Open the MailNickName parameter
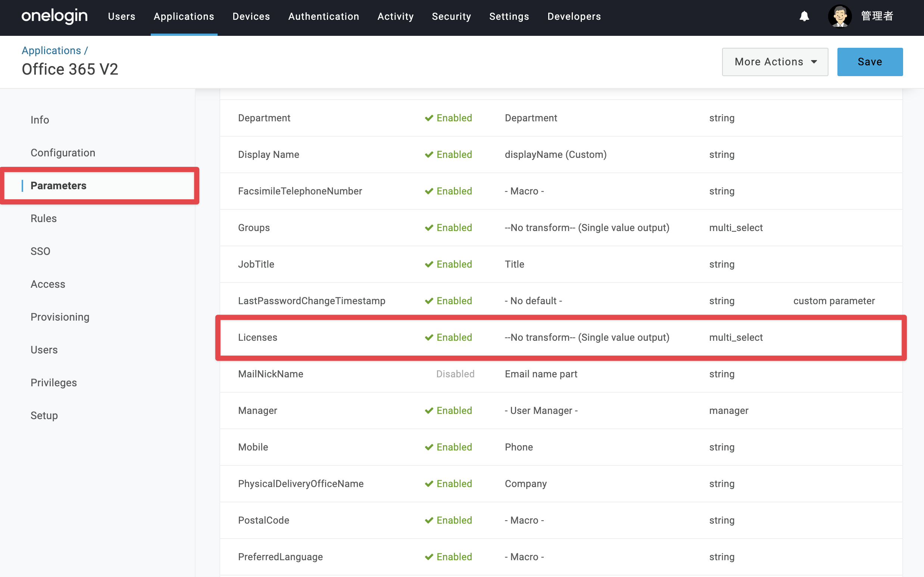The image size is (924, 577). tap(561, 374)
